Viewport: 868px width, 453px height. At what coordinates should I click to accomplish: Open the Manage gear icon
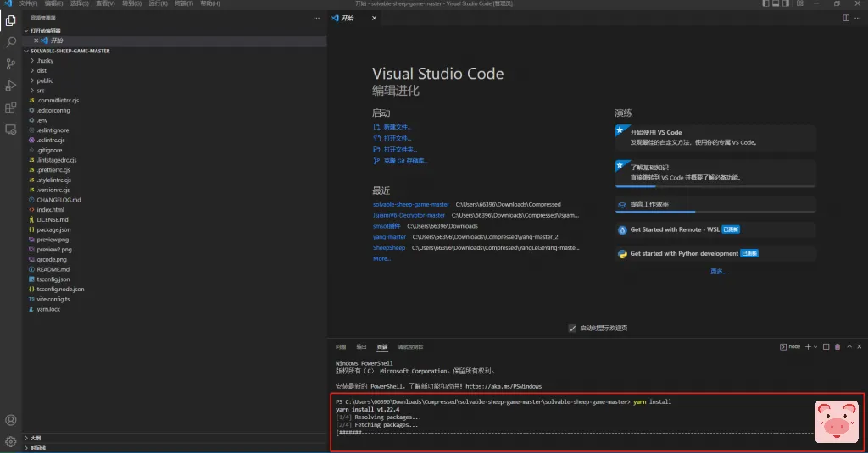11,441
